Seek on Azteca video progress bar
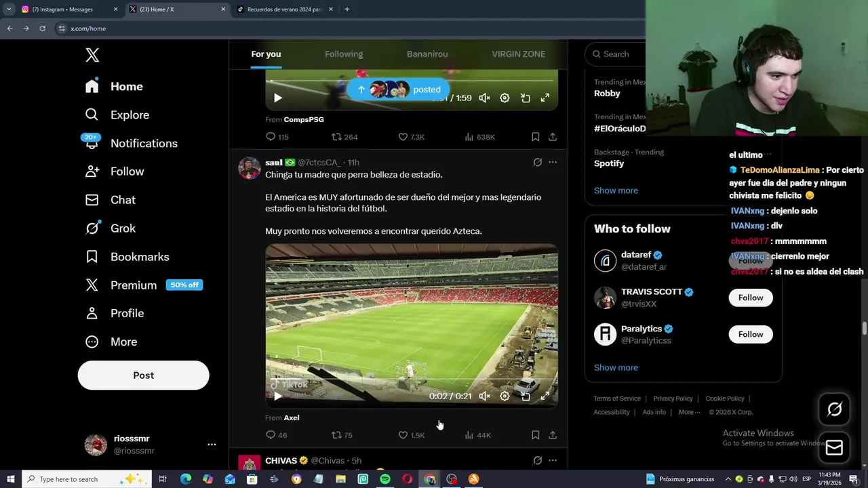868x488 pixels. coord(412,380)
